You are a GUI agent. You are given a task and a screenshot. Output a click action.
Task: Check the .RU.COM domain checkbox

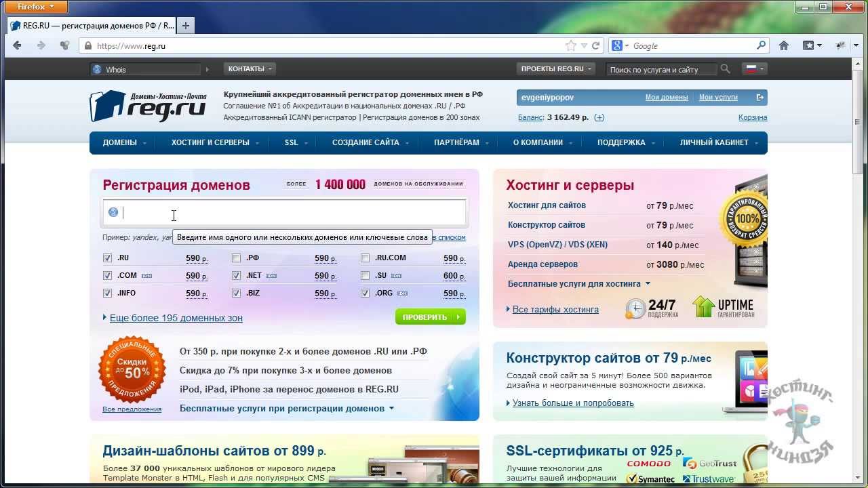pyautogui.click(x=365, y=258)
